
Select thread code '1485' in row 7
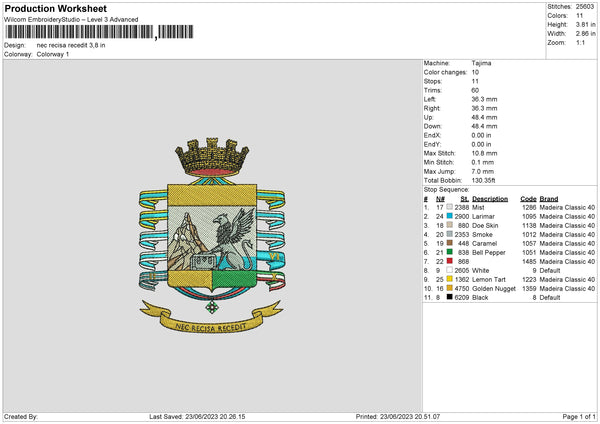click(x=529, y=261)
